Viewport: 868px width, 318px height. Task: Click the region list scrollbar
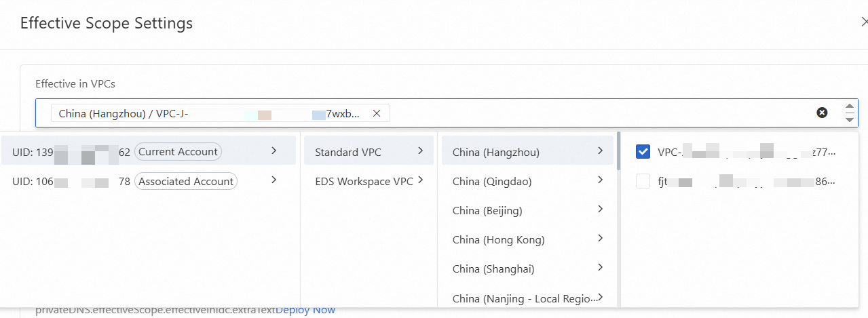point(618,151)
